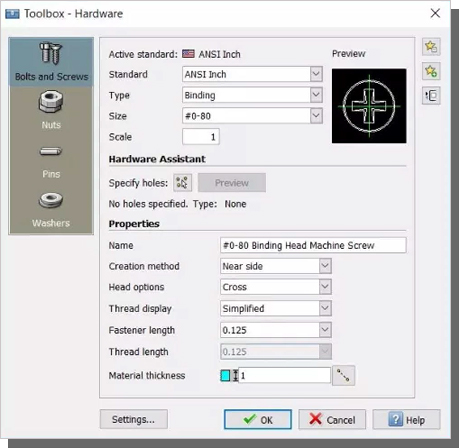This screenshot has width=460, height=448.
Task: Click the Specify holes picker icon
Action: pos(182,183)
